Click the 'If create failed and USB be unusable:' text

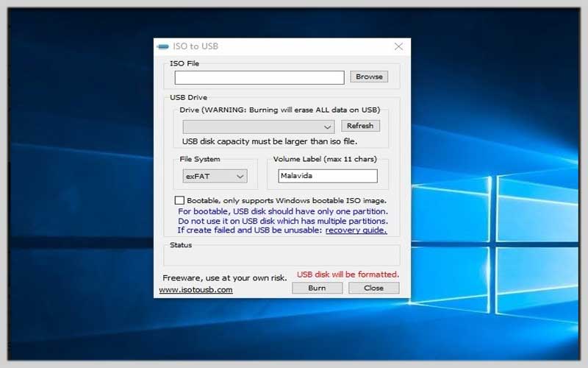(x=250, y=230)
